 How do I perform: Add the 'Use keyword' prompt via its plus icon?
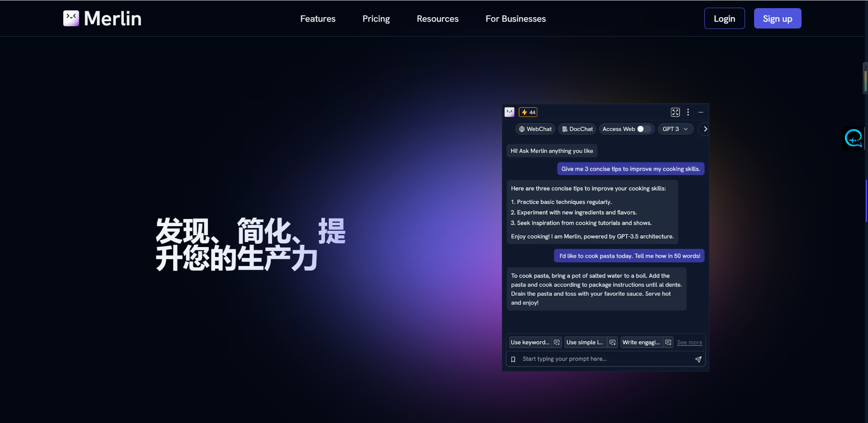point(557,342)
